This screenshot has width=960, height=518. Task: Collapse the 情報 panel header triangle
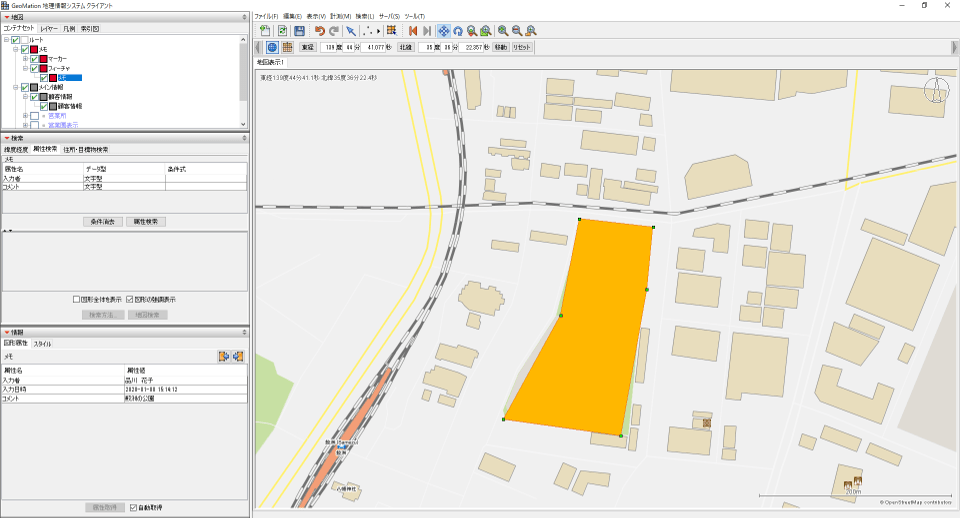(x=7, y=333)
